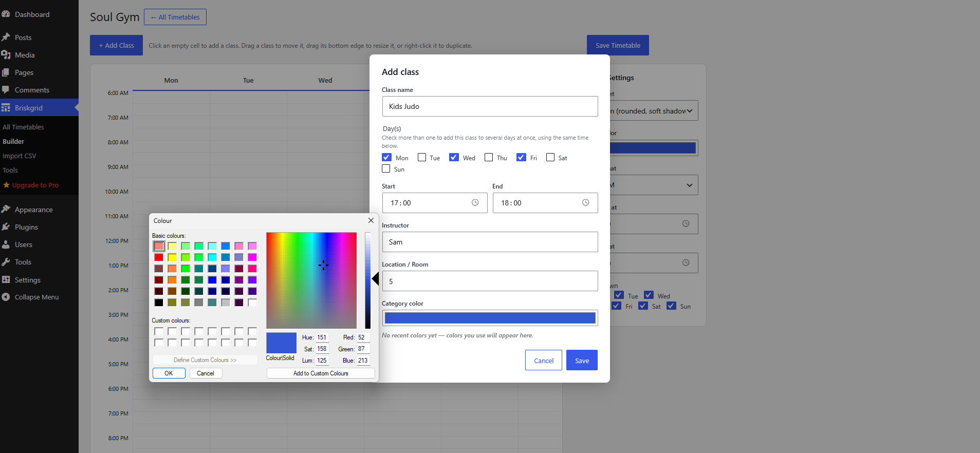Click the Plugins plug icon

6,227
